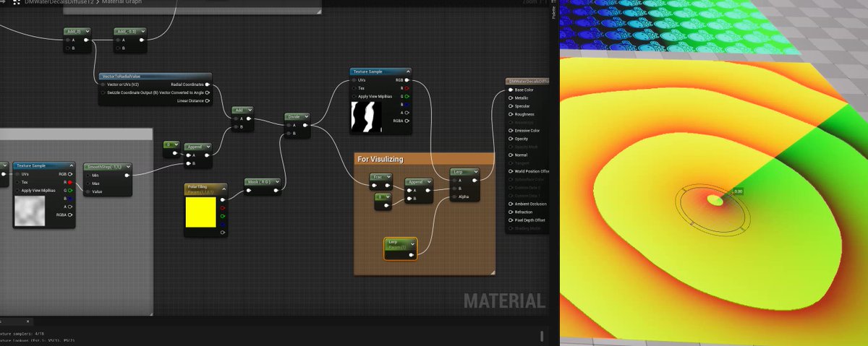Click the Min input pin on SmoothStep

tap(88, 175)
